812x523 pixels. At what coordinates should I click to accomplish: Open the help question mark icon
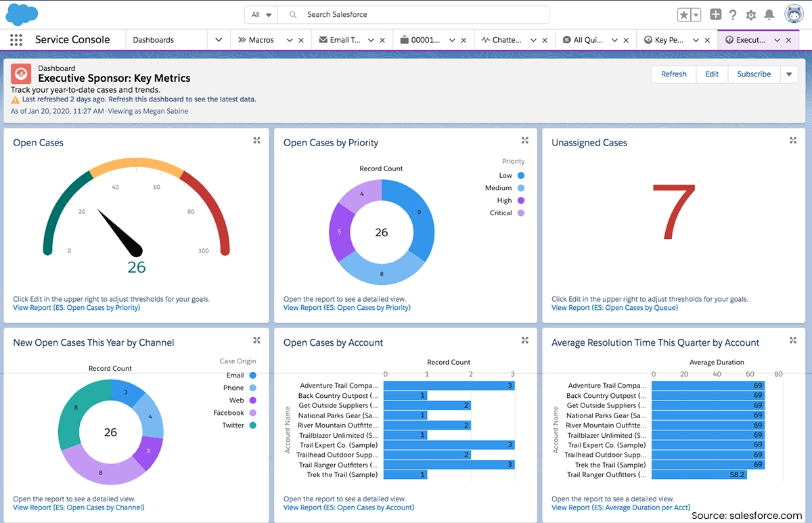(x=733, y=15)
